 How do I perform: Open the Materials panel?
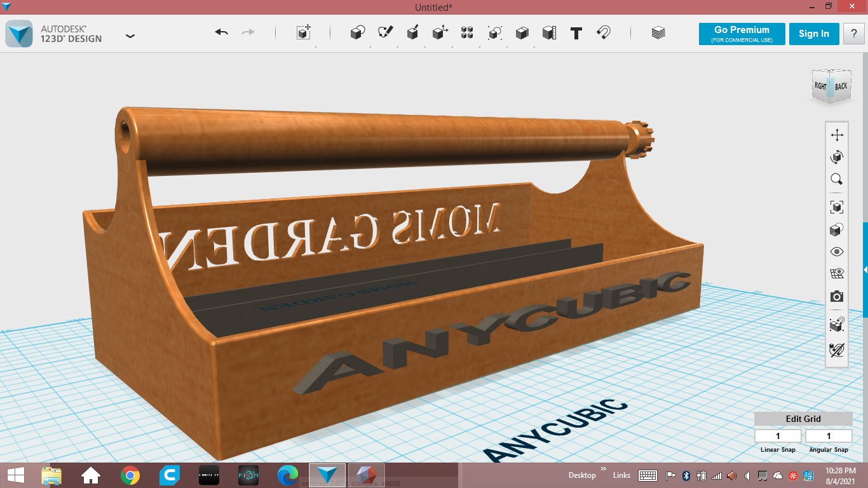click(x=658, y=33)
